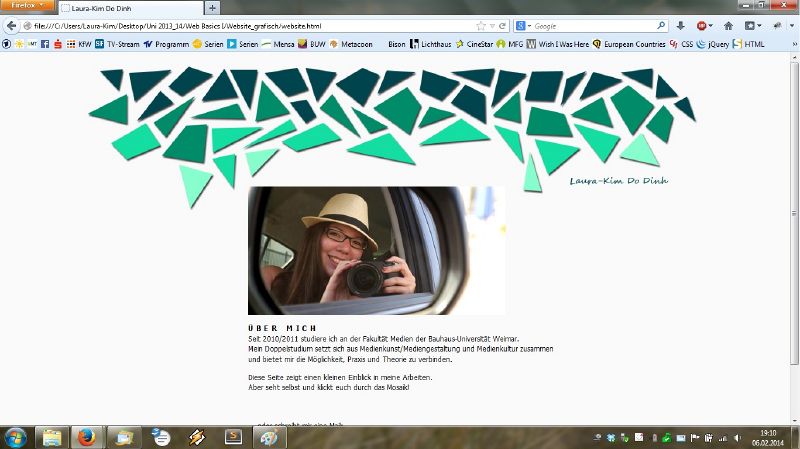Viewport: 800px width, 449px height.
Task: Select the Laura-Kim Do Dinh tab
Action: [131, 8]
